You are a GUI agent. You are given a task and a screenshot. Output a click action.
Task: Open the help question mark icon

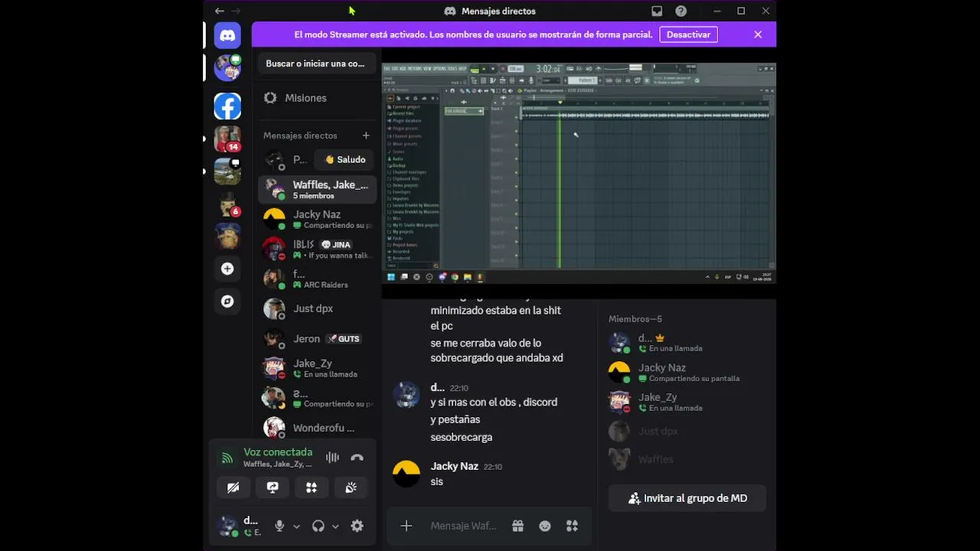click(x=681, y=11)
